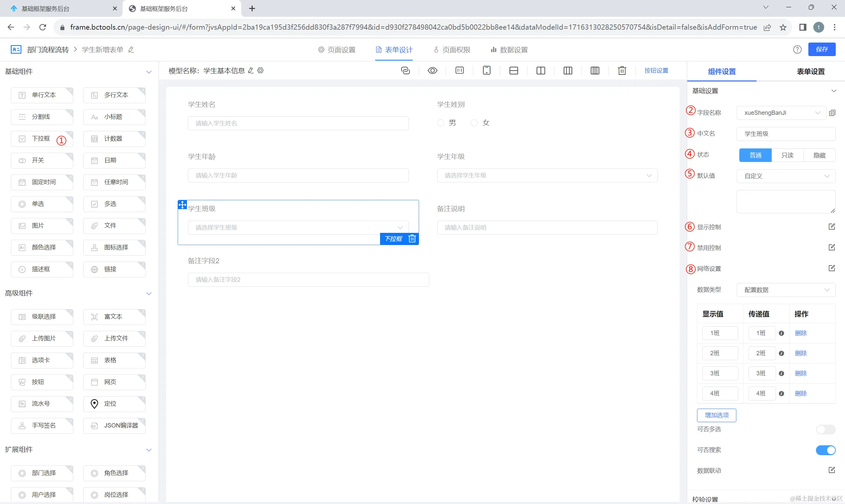The image size is (845, 504).
Task: Select the 男 radio button
Action: (441, 123)
